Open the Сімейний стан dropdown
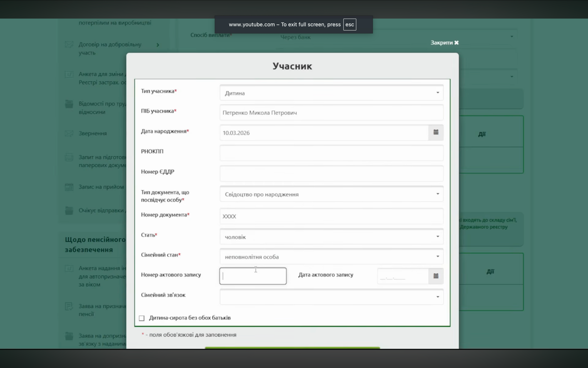 click(331, 257)
